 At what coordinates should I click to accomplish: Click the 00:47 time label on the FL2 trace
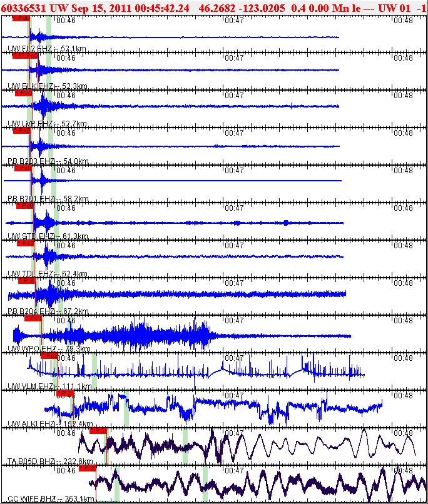234,20
